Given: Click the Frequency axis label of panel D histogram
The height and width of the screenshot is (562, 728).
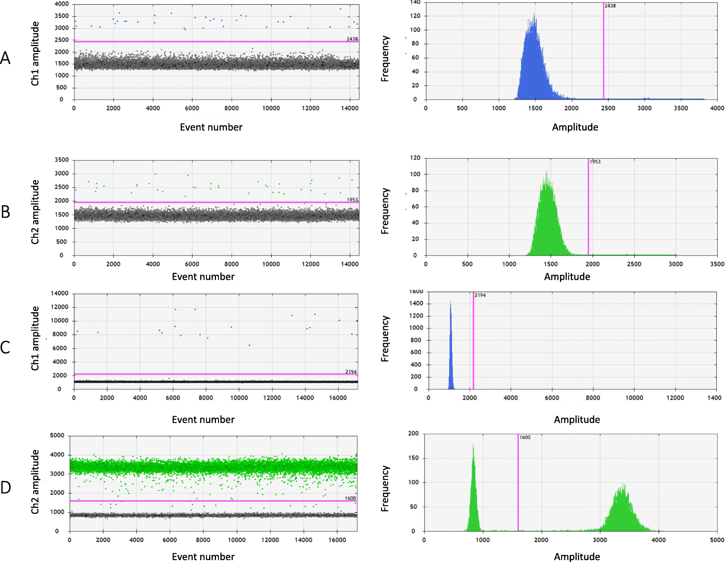Looking at the screenshot, I should tap(385, 489).
